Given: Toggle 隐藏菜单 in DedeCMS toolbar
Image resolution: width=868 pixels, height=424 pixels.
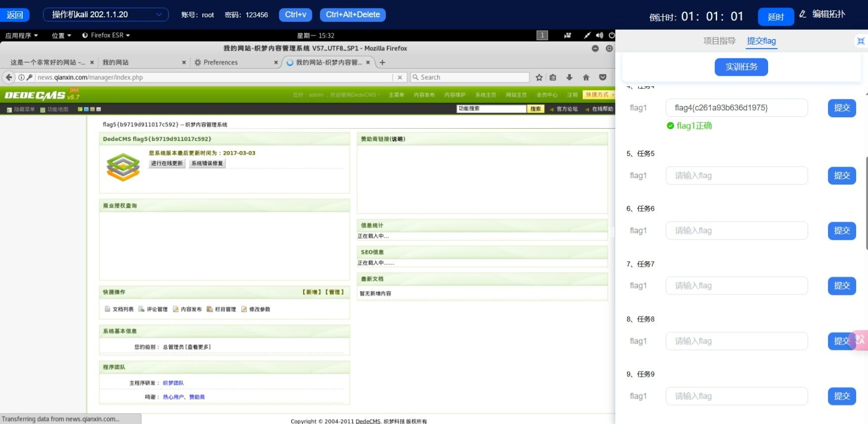Looking at the screenshot, I should [x=20, y=109].
